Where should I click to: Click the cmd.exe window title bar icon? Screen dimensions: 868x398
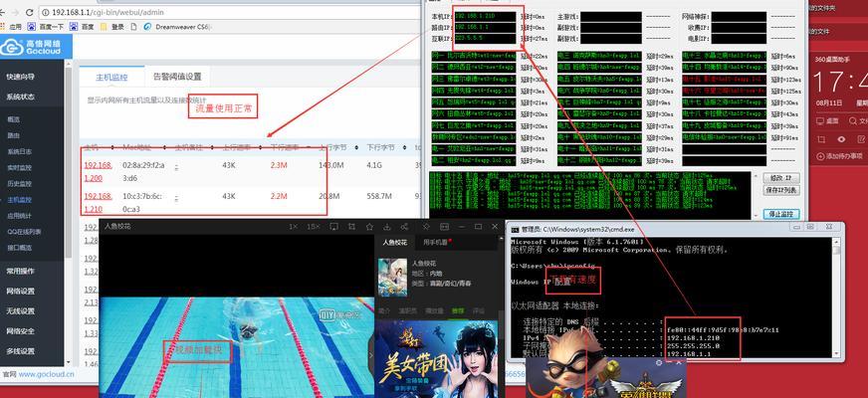515,228
